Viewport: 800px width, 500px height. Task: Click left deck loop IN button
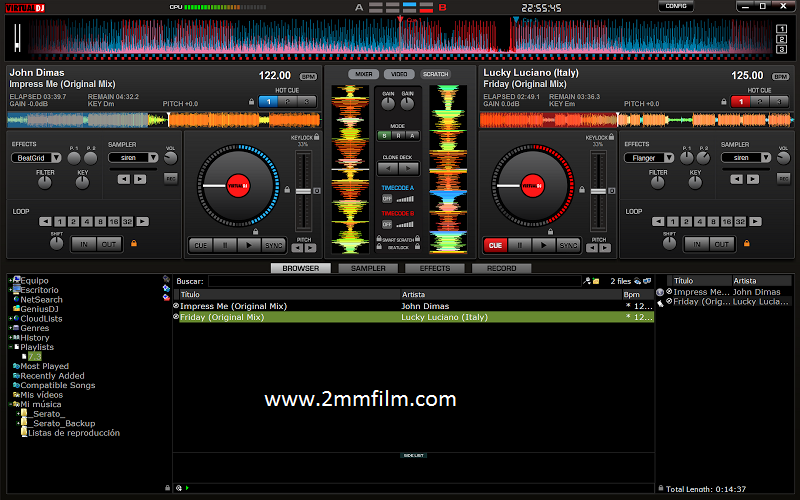coord(84,244)
